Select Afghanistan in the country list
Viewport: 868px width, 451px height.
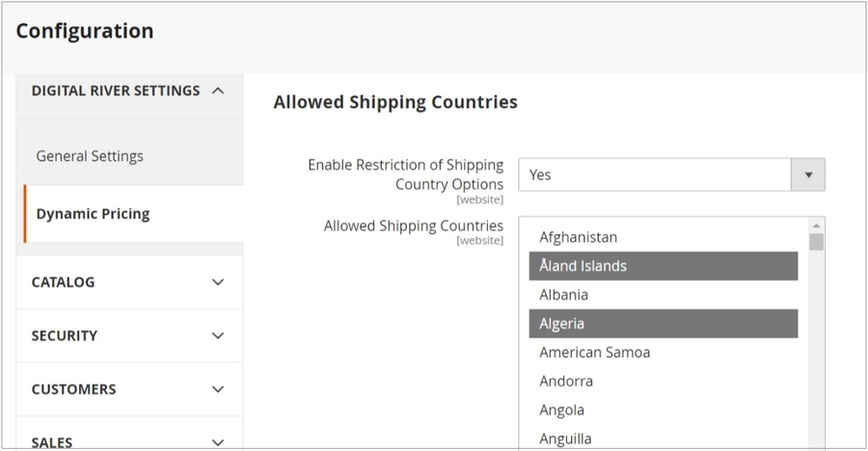[x=579, y=237]
